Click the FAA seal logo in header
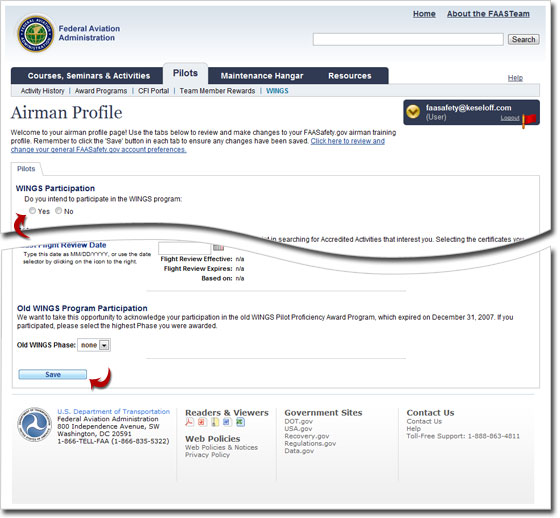The width and height of the screenshot is (560, 518). (x=36, y=34)
